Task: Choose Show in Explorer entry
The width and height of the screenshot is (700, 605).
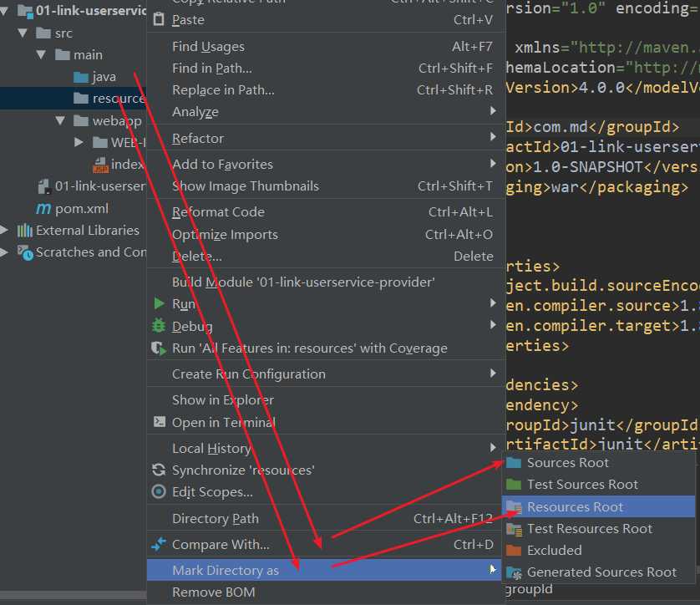Action: tap(326, 400)
